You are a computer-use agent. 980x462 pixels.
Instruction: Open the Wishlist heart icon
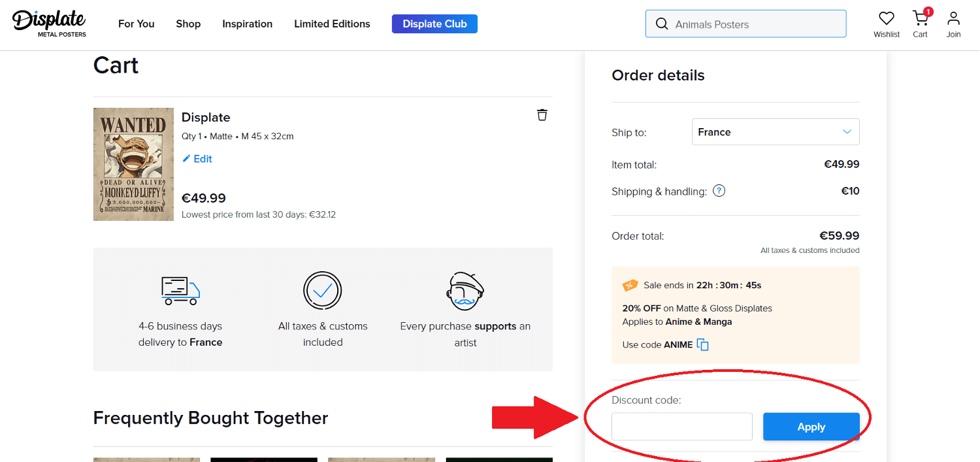(x=887, y=18)
